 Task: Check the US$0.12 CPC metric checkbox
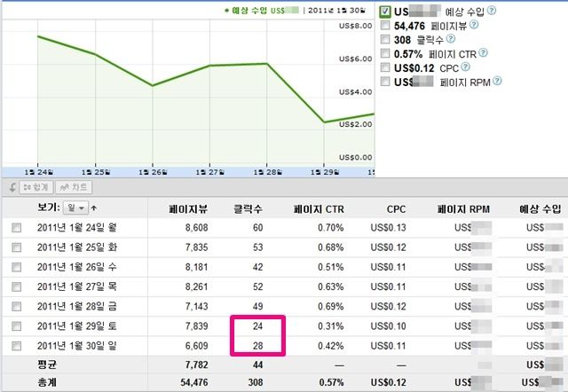tap(385, 67)
